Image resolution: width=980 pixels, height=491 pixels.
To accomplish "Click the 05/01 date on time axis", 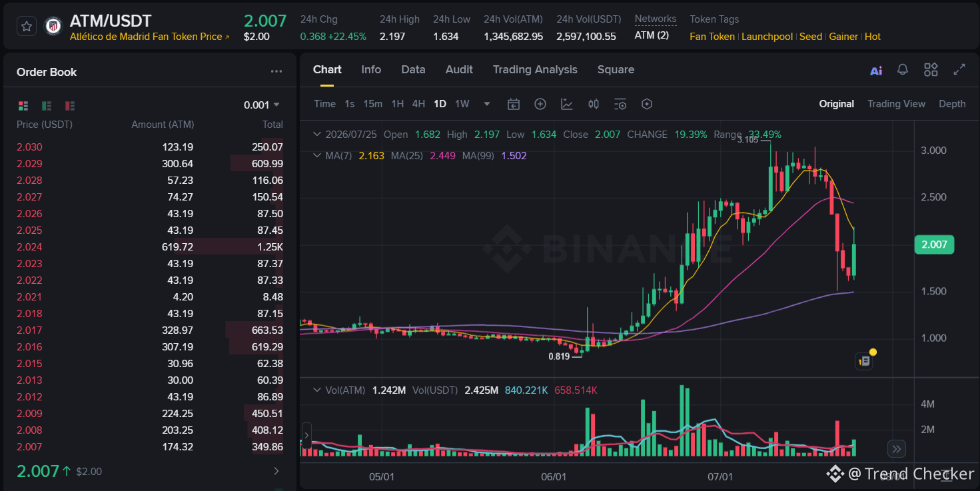I will 382,477.
